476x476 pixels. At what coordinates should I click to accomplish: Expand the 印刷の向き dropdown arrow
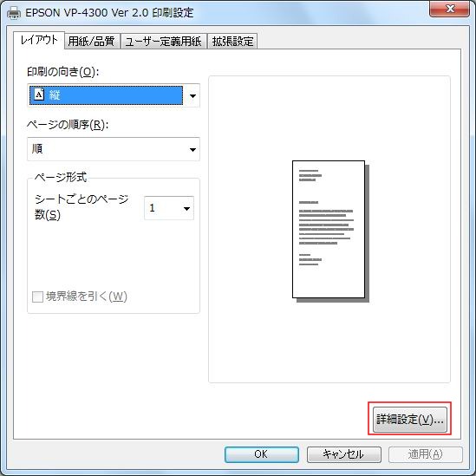pyautogui.click(x=192, y=95)
